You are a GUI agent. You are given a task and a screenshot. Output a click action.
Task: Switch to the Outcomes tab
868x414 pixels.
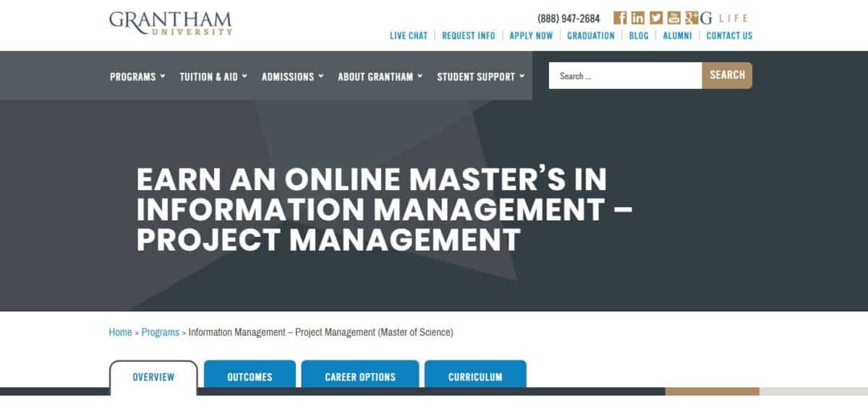click(250, 376)
